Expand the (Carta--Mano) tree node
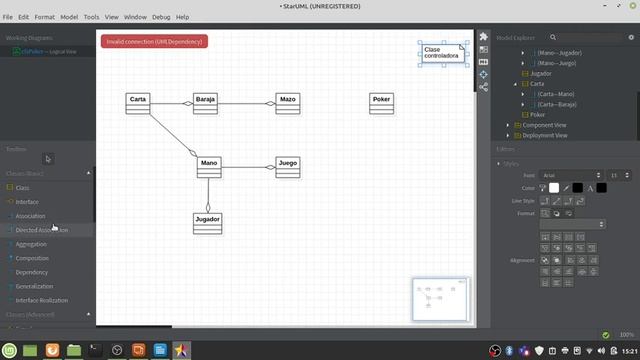This screenshot has width=640, height=360. (x=522, y=94)
